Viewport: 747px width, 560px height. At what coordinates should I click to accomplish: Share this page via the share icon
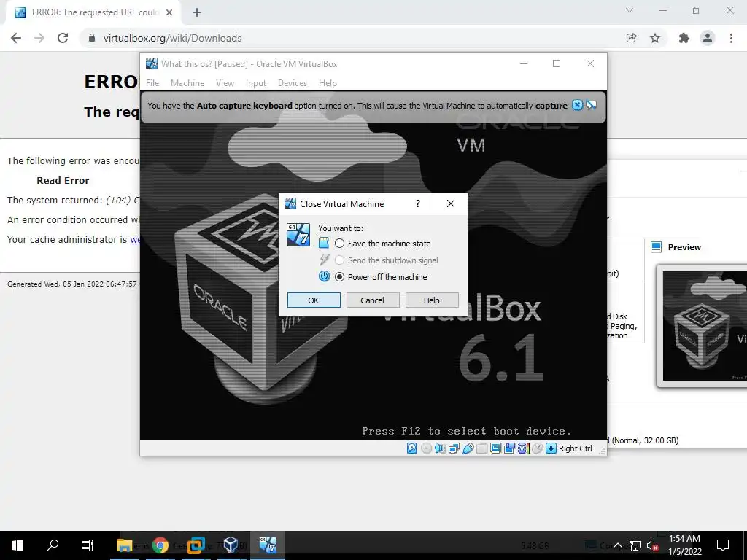coord(631,38)
